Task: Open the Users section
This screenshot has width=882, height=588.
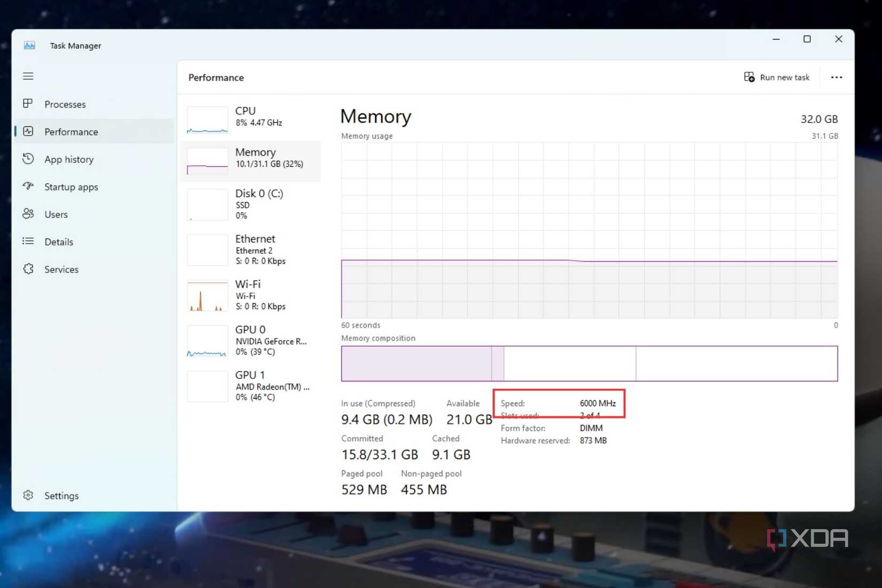Action: (56, 214)
